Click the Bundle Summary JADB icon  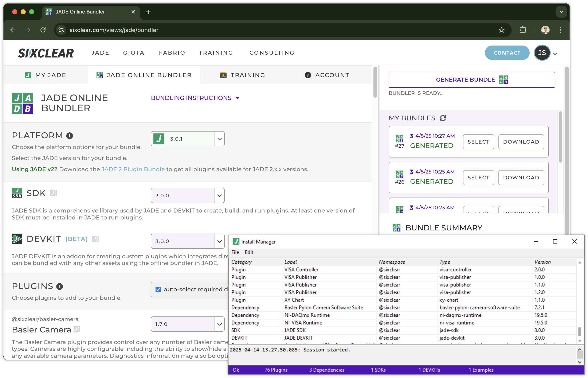pos(396,228)
